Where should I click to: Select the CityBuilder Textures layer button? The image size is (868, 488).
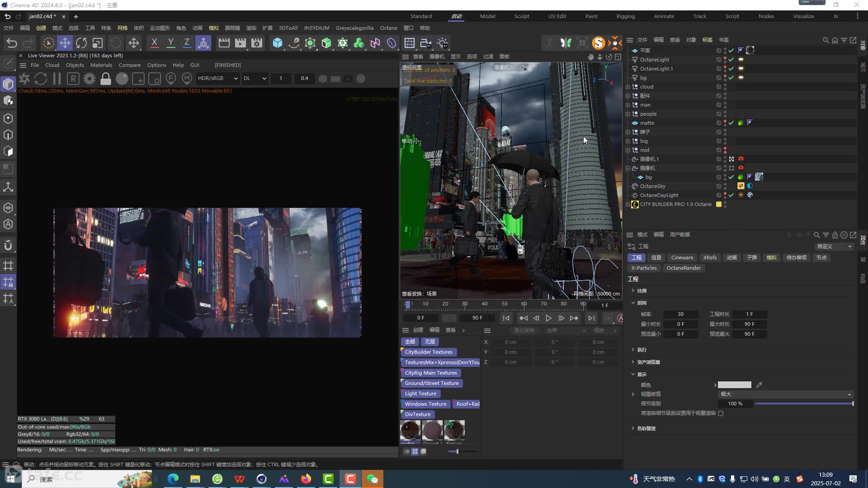[x=428, y=352]
